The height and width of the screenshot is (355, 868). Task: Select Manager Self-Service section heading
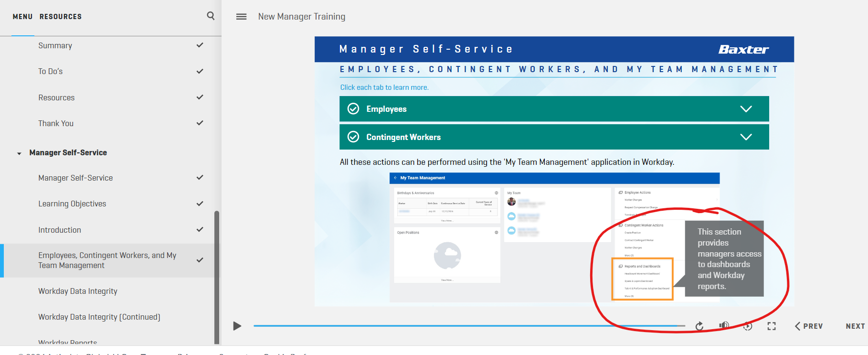coord(68,152)
